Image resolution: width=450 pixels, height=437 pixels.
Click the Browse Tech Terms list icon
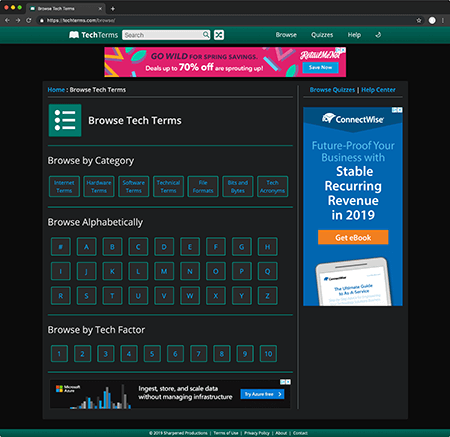65,120
